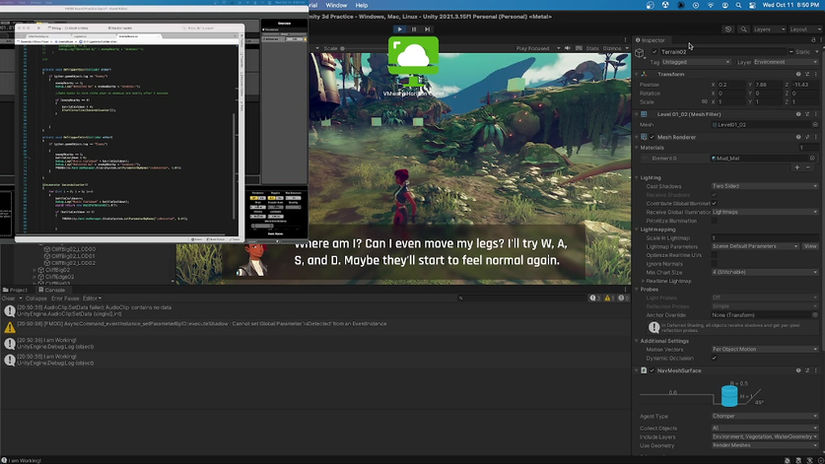Image resolution: width=825 pixels, height=464 pixels.
Task: Open the Tag dropdown showing Untagged
Action: (696, 62)
